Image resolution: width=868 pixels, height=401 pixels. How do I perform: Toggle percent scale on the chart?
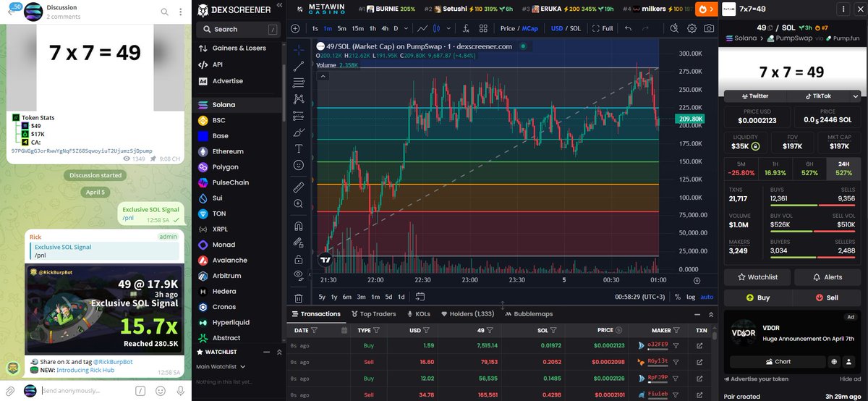[x=677, y=297]
